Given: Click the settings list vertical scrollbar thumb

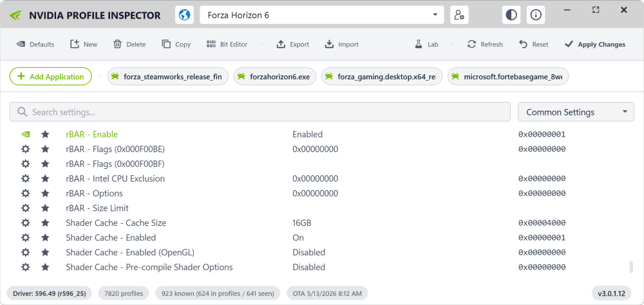Looking at the screenshot, I should [631, 266].
